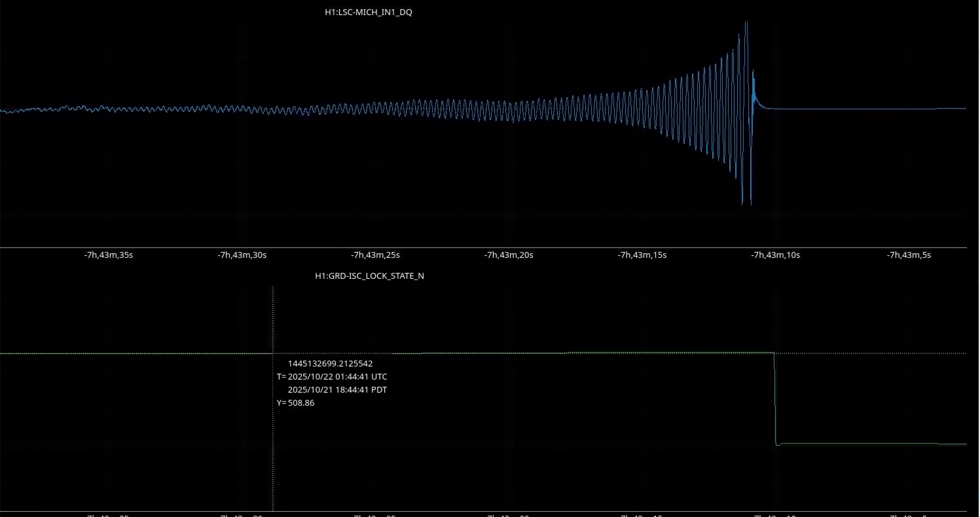
Task: Click the 2025/10/22 01:44:41 UTC cursor readout
Action: pyautogui.click(x=337, y=377)
